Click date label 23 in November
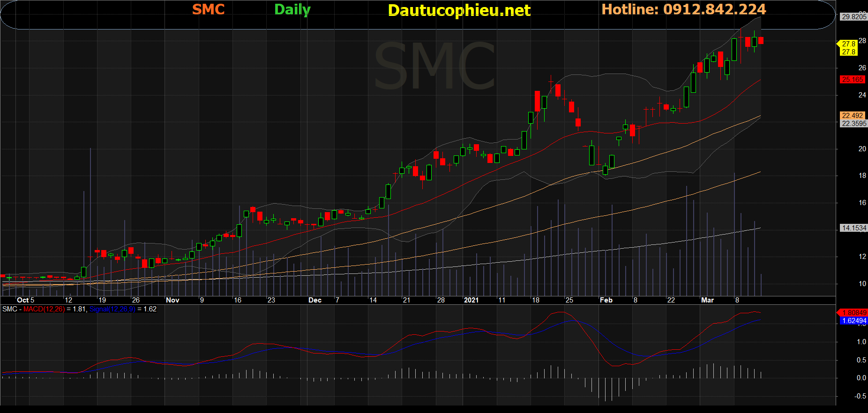 271,300
